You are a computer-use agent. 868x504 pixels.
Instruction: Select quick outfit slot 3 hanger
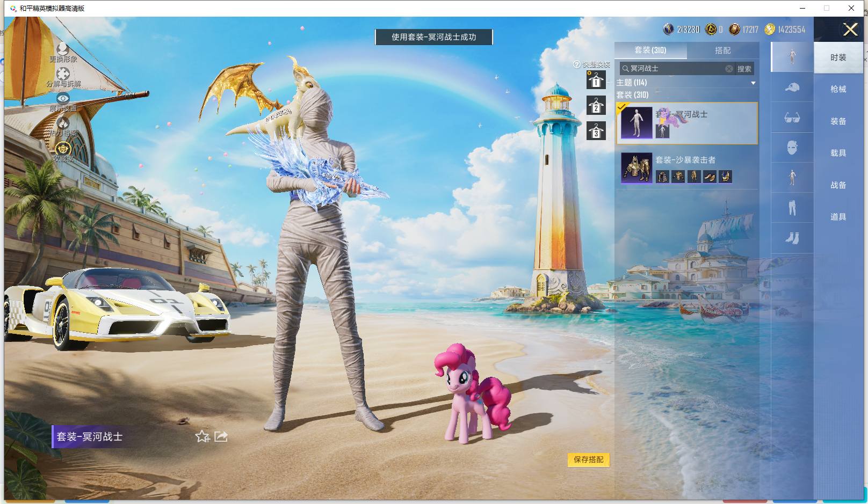pos(596,131)
